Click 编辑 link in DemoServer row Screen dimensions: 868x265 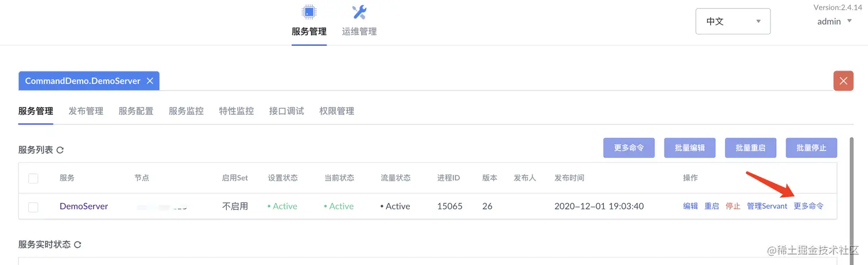pos(691,206)
